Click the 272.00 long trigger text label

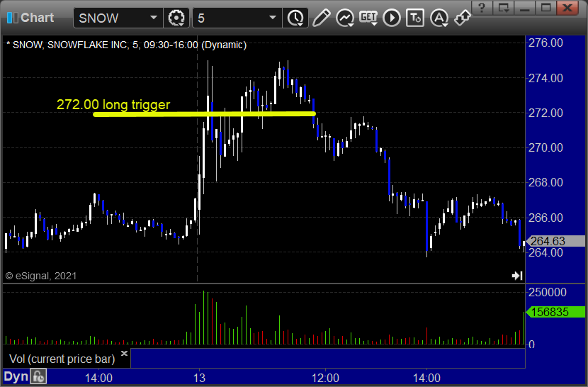(113, 104)
